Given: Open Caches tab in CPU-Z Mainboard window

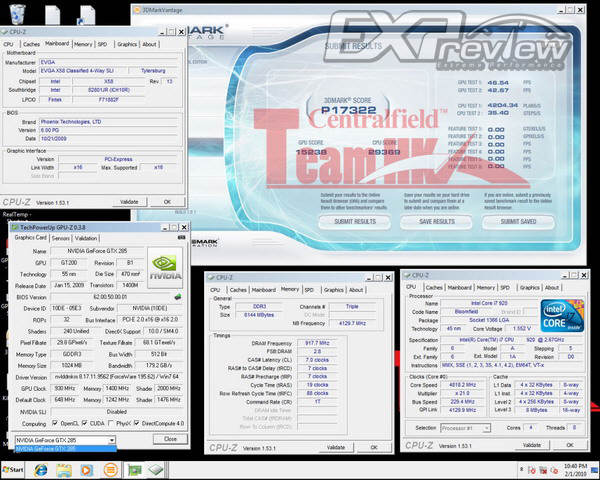Looking at the screenshot, I should pyautogui.click(x=31, y=44).
